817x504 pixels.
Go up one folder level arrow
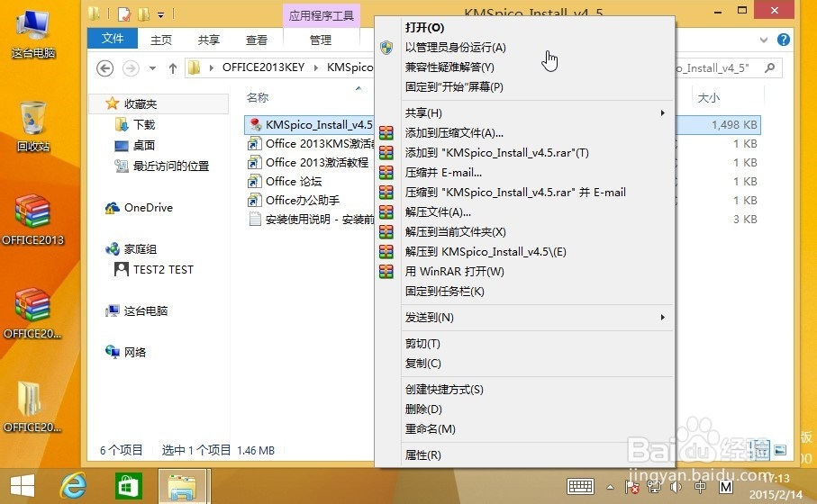tap(172, 68)
